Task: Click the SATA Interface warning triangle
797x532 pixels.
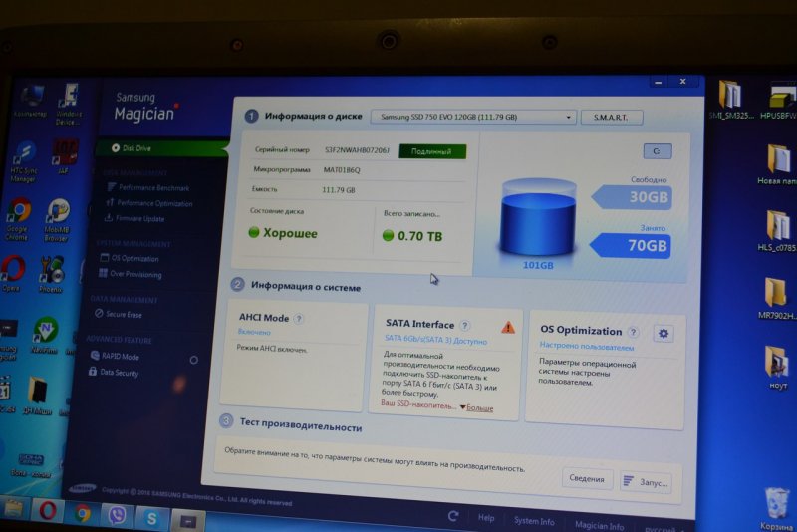Action: pyautogui.click(x=508, y=327)
